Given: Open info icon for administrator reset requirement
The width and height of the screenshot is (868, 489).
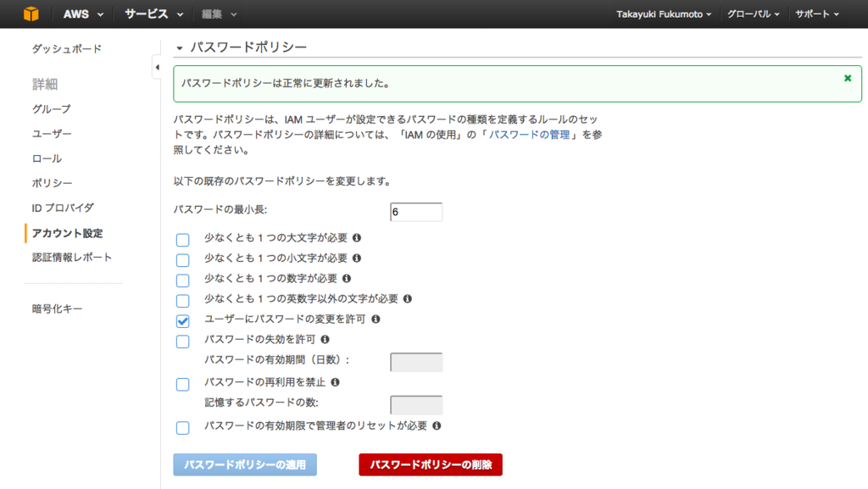Looking at the screenshot, I should pos(437,426).
